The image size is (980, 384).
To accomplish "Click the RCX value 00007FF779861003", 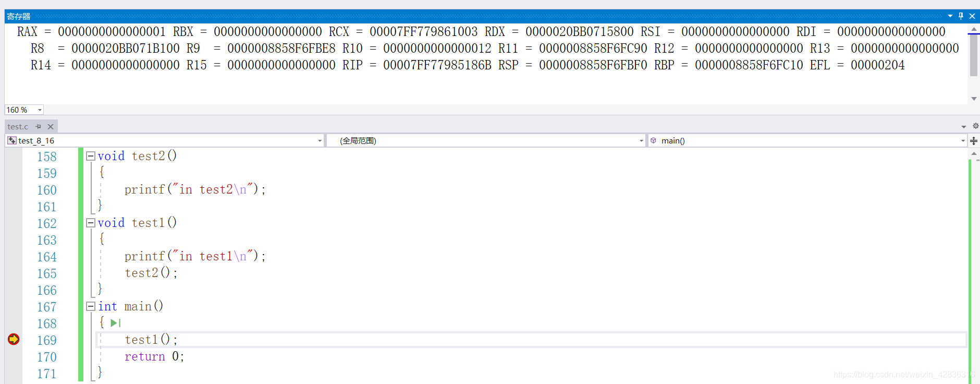I will pyautogui.click(x=423, y=32).
